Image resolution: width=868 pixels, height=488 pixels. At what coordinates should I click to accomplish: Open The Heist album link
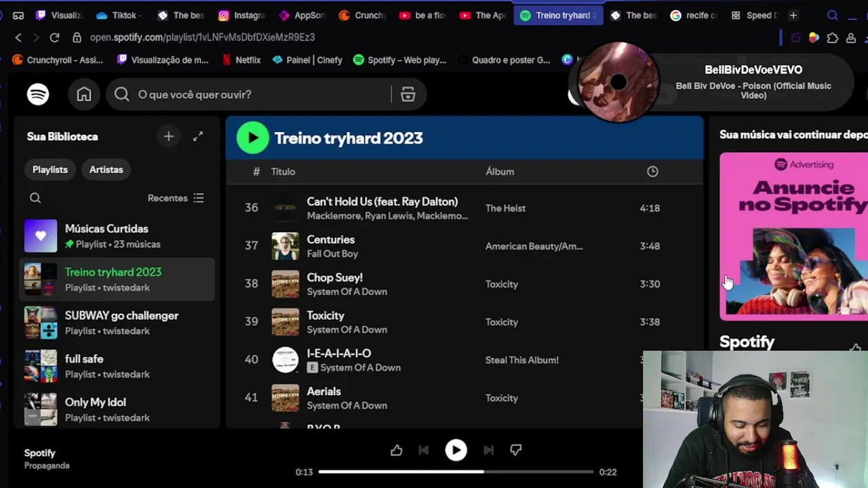[x=505, y=208]
